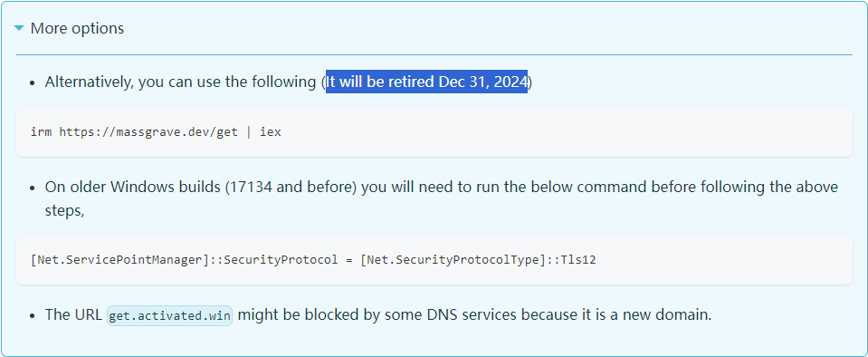Screen dimensions: 868x357
Task: Click the 'steps,' word on the wrapped bullet line
Action: [65, 211]
